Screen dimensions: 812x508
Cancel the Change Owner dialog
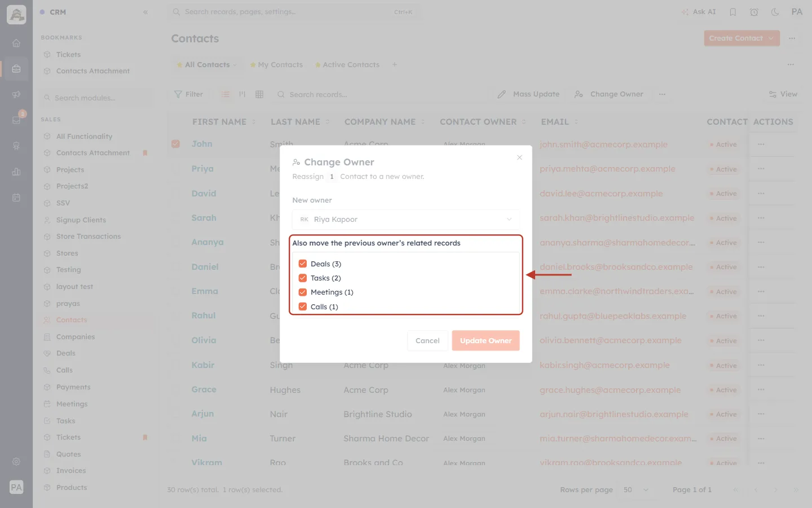tap(427, 340)
